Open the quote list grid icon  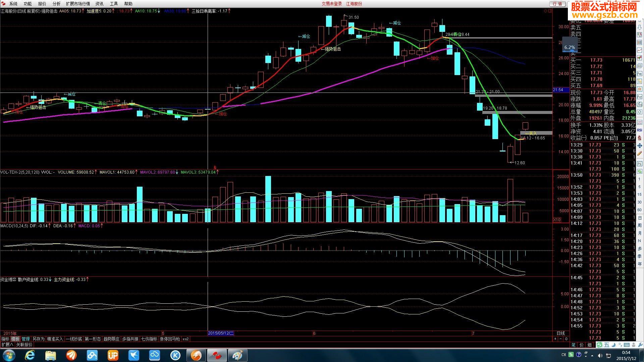click(x=640, y=42)
